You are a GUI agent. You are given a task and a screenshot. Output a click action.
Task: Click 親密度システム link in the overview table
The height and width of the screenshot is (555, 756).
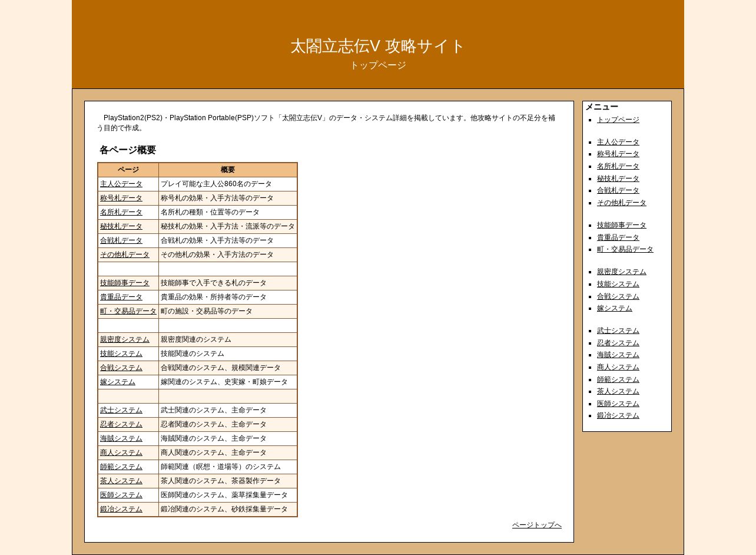[x=124, y=339]
